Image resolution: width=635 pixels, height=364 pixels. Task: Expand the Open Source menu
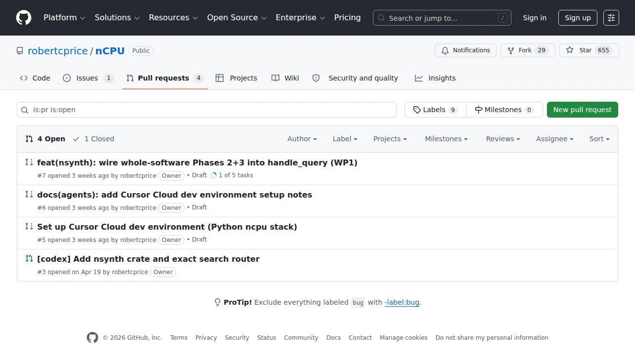coord(237,18)
